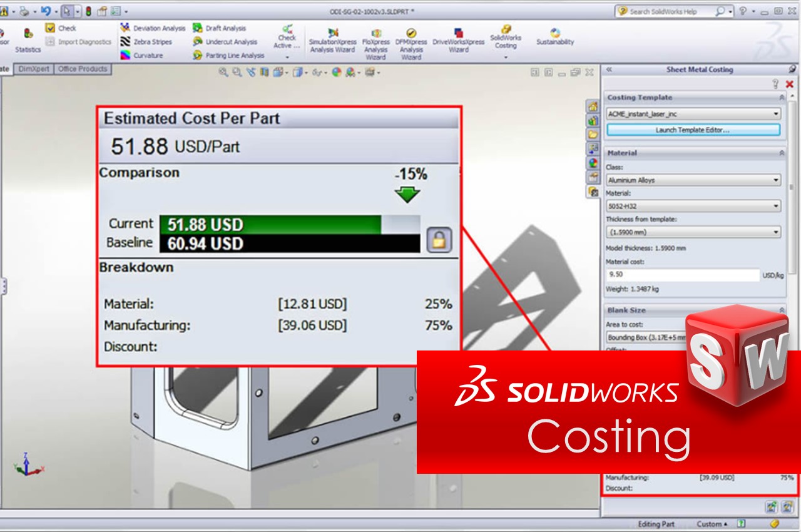This screenshot has width=801, height=532.
Task: Toggle the lock on the Baseline cost
Action: [440, 238]
